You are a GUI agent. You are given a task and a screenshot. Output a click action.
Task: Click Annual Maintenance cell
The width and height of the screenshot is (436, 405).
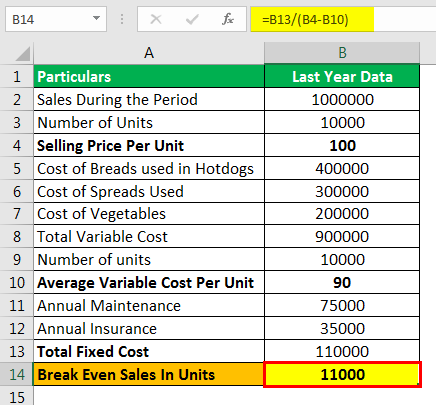tap(149, 305)
